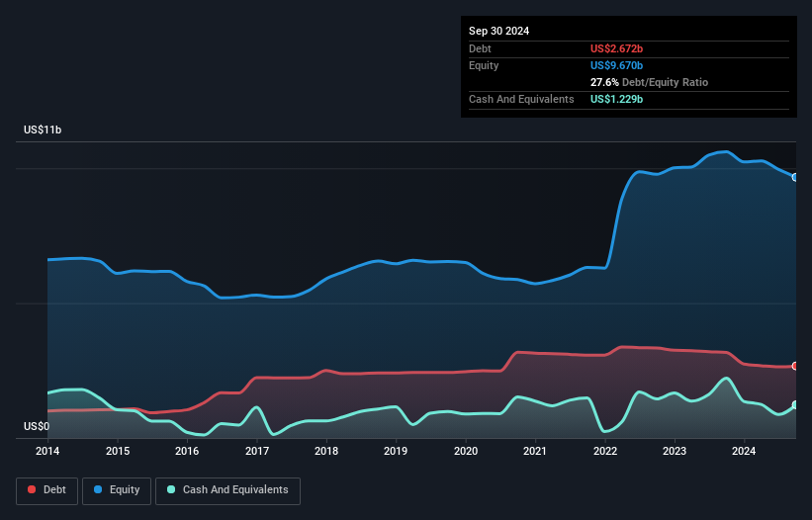Image resolution: width=812 pixels, height=520 pixels.
Task: Click the blue Equity legend dot
Action: [x=98, y=489]
